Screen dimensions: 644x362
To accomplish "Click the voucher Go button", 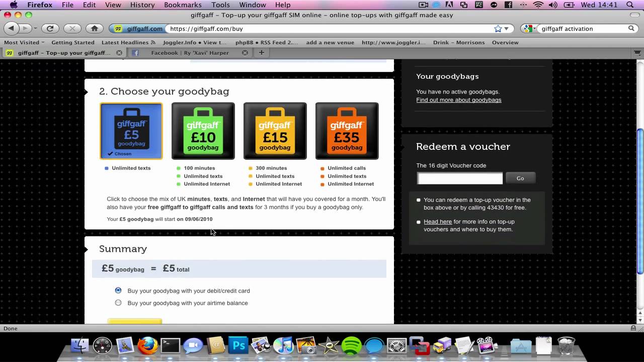I will [x=520, y=178].
